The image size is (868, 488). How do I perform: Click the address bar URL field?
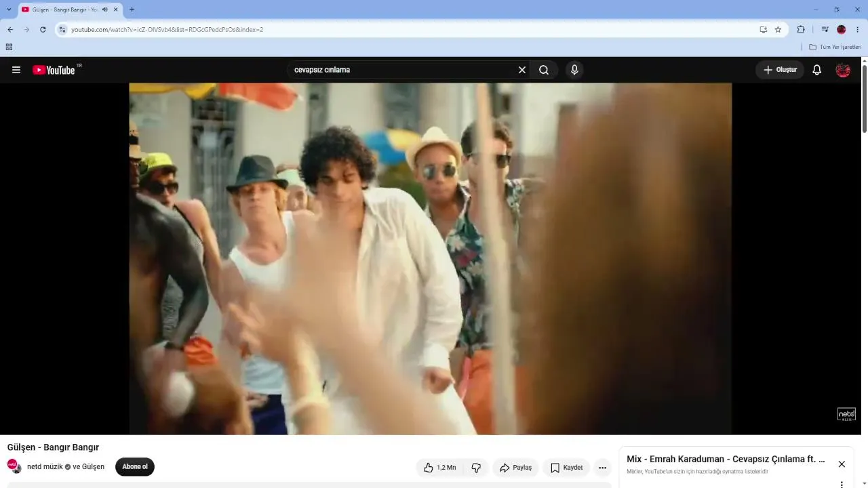(407, 30)
